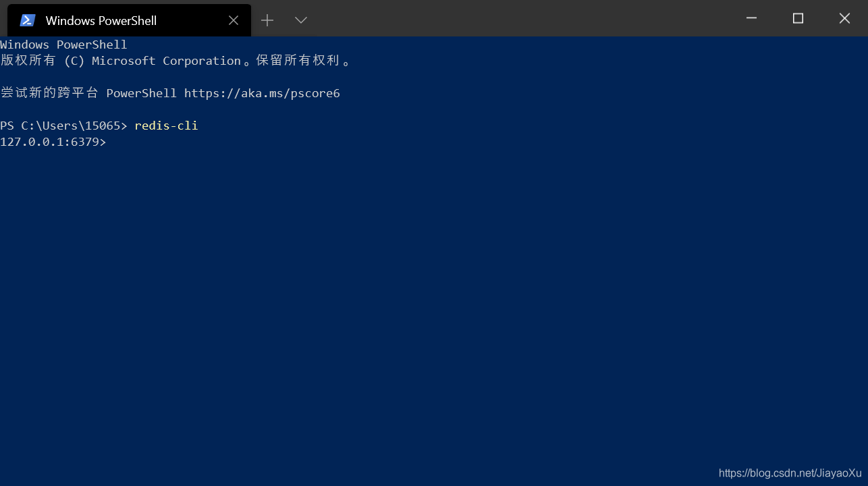The width and height of the screenshot is (868, 486).
Task: Click the PS C:\Users\15065> prompt text
Action: pos(63,126)
